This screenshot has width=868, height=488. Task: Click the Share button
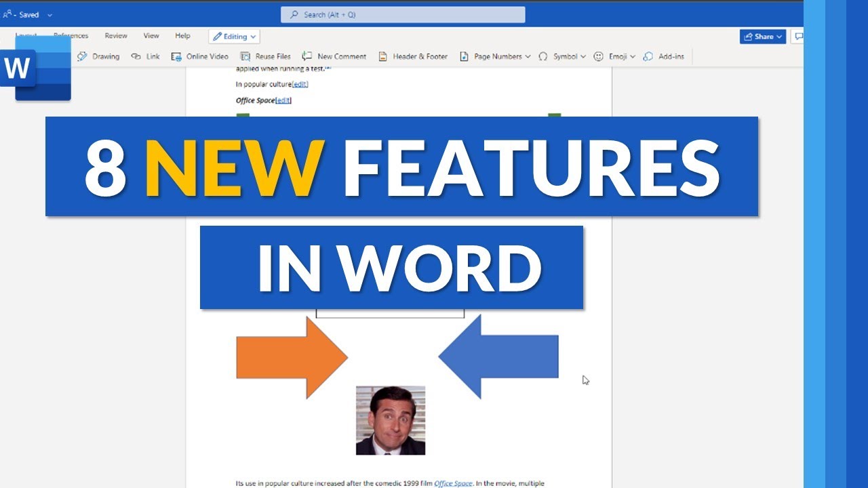point(763,37)
